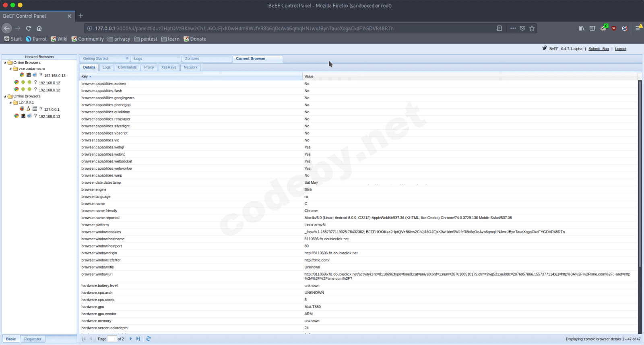Collapse the Offline Browsers tree node
This screenshot has width=644, height=345.
[5, 96]
